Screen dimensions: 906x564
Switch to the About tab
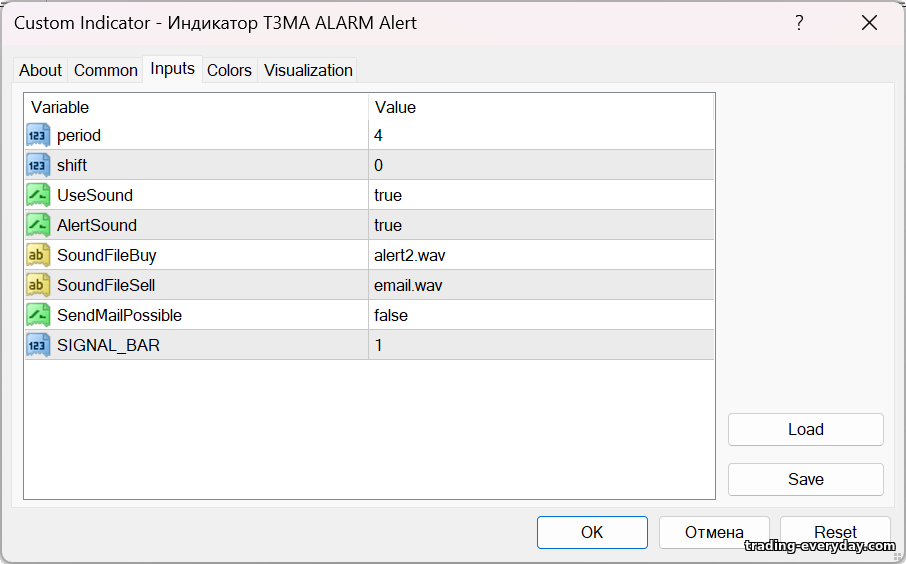point(40,70)
